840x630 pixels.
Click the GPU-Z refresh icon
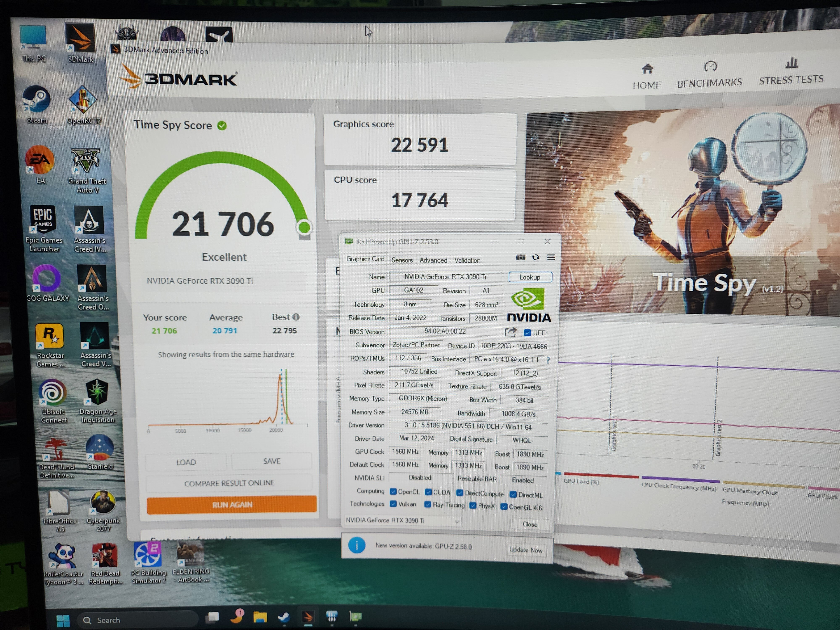pos(535,257)
